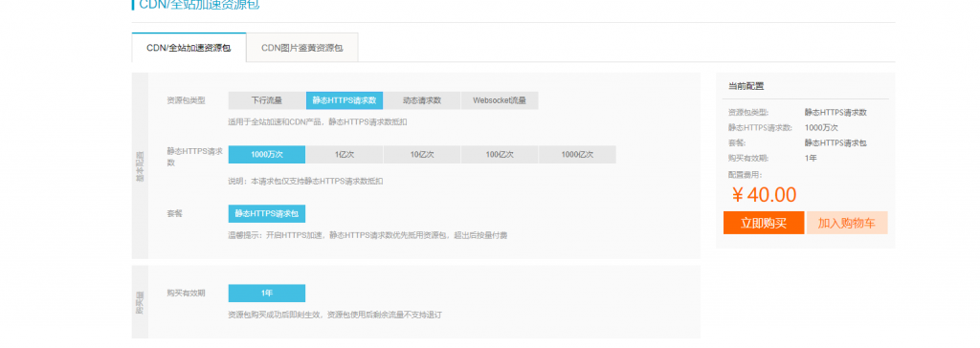Pick the 100亿次 request option

500,154
